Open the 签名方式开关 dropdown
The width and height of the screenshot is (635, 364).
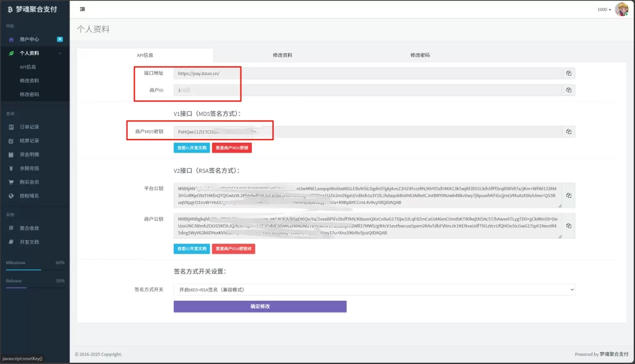tap(374, 289)
